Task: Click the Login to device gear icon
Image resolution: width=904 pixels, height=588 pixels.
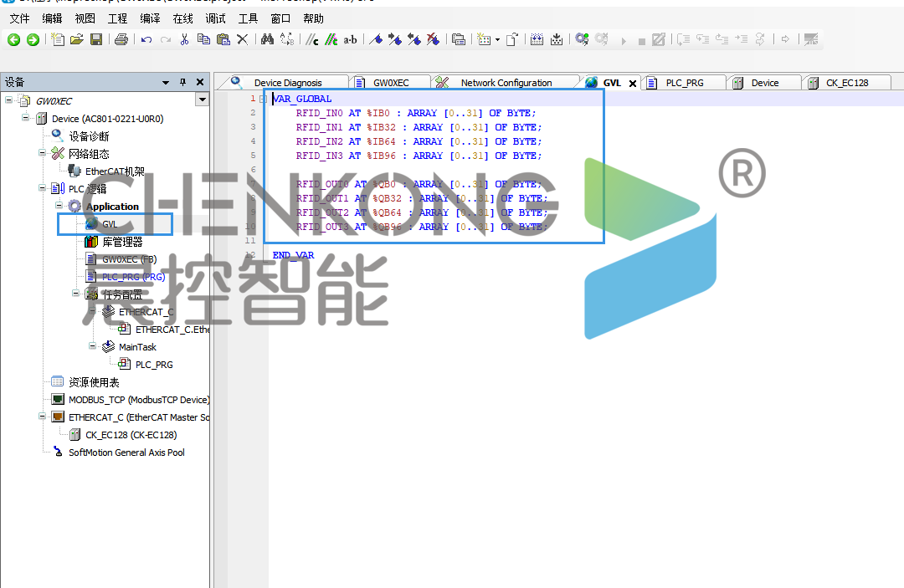Action: (x=582, y=39)
